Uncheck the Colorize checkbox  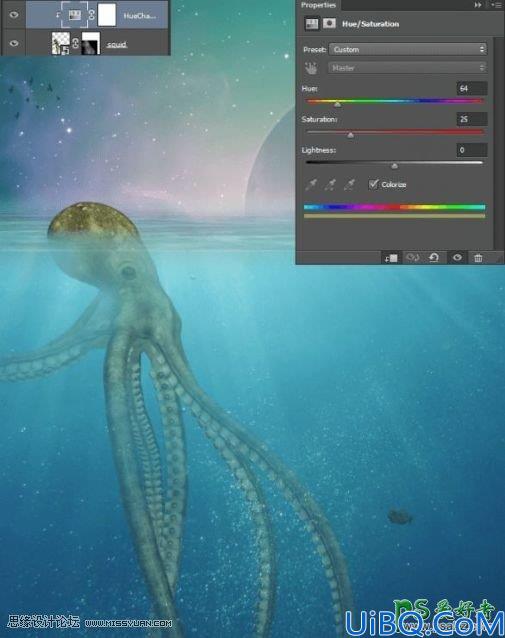point(373,184)
